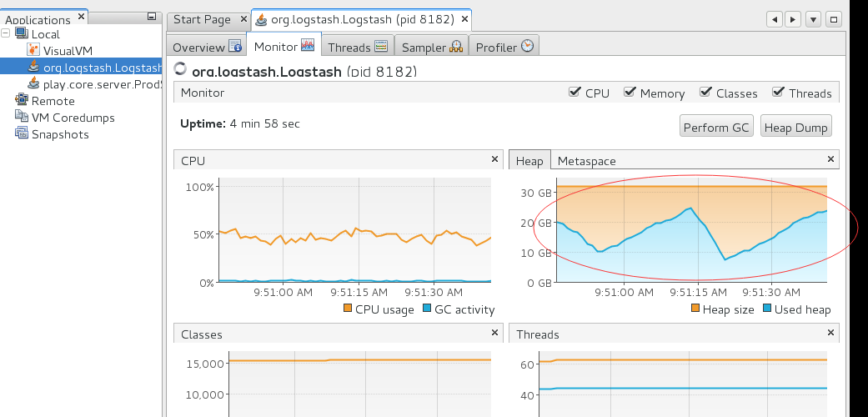
Task: Click the Threads tab icon
Action: click(381, 46)
